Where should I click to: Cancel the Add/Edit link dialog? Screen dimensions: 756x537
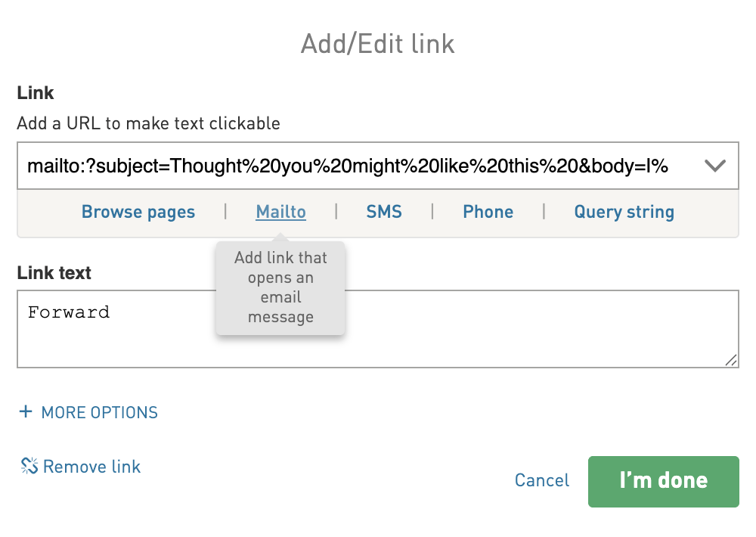click(x=542, y=480)
